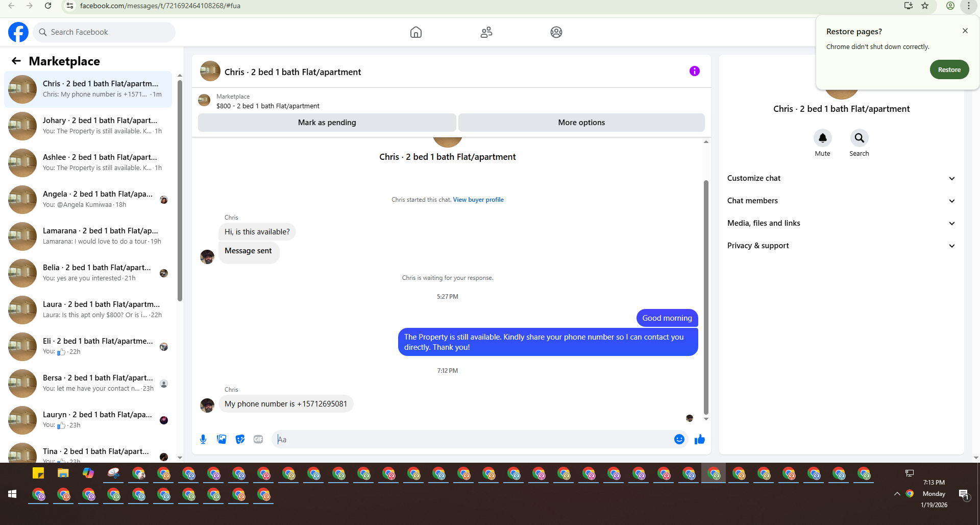Click the chat messages scrollbar
The height and width of the screenshot is (525, 980).
tap(706, 296)
